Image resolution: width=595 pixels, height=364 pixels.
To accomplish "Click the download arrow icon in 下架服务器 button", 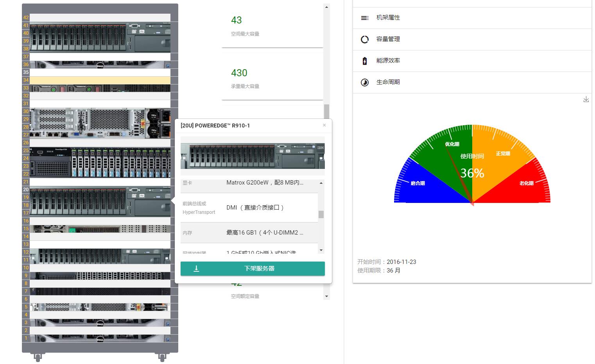I will [196, 269].
